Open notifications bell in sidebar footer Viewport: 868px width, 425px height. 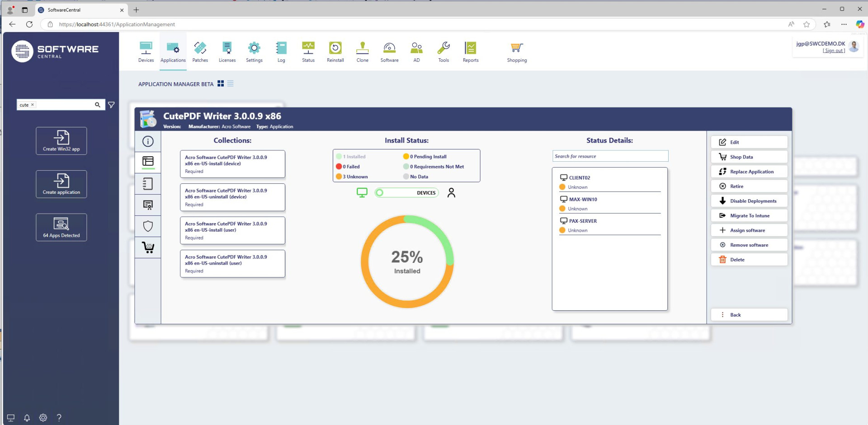click(x=27, y=418)
